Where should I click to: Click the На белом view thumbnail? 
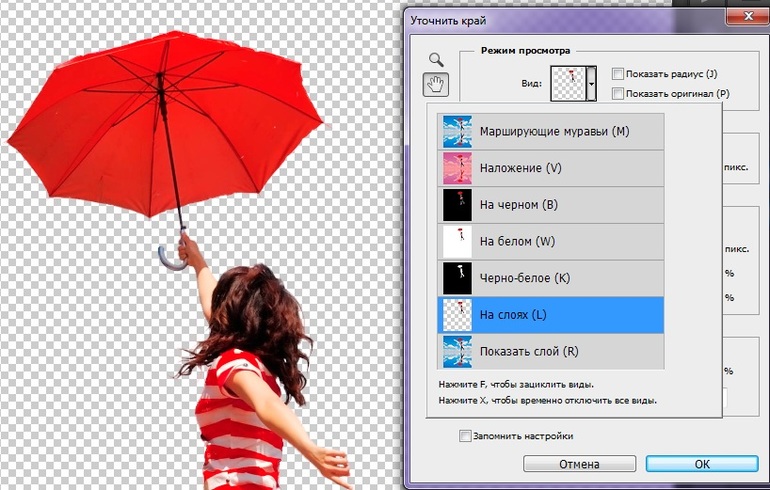[x=457, y=241]
